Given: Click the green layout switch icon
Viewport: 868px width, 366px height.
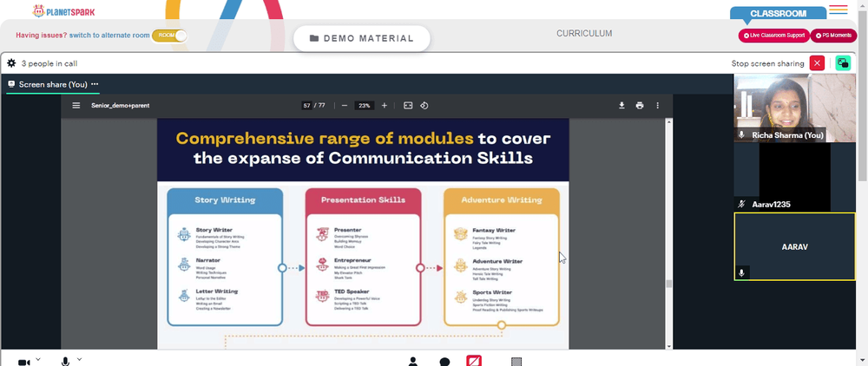Looking at the screenshot, I should pyautogui.click(x=843, y=63).
